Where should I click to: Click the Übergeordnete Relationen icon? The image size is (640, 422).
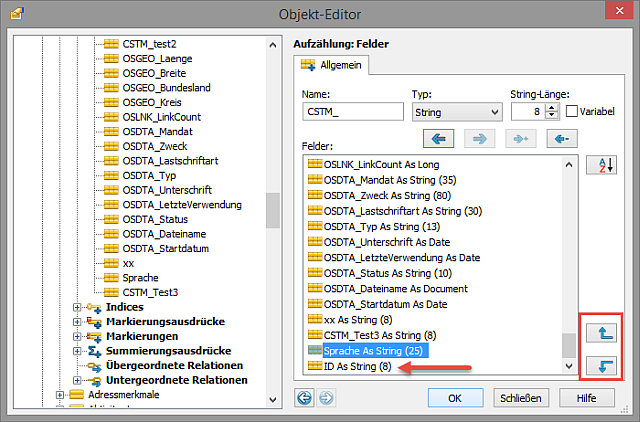94,366
